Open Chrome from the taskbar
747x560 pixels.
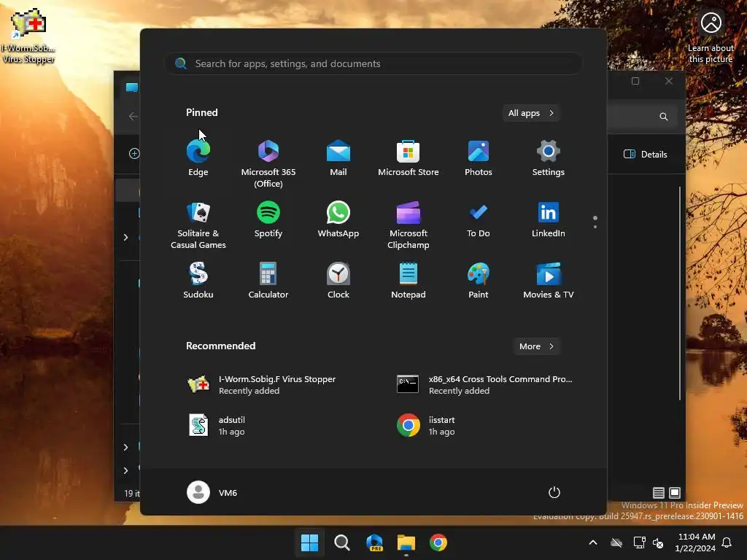[x=438, y=542]
